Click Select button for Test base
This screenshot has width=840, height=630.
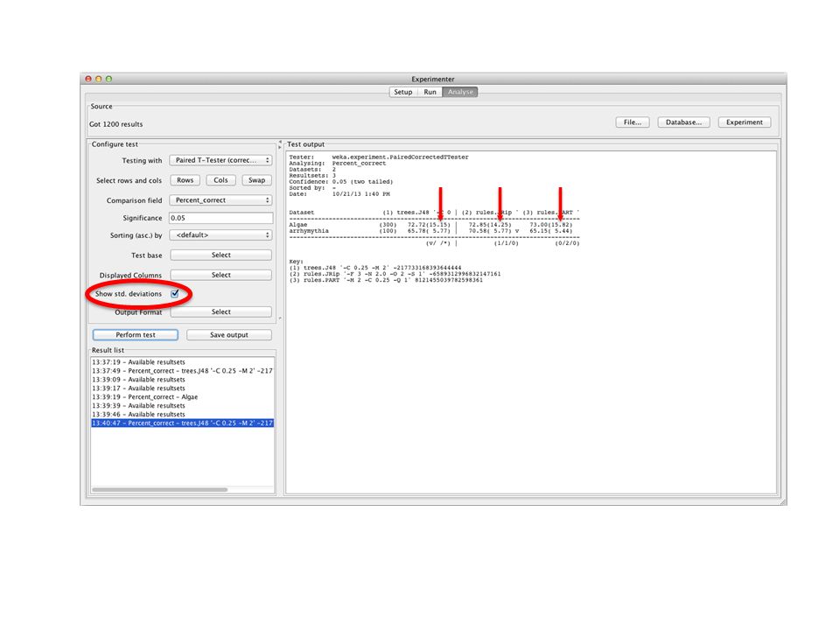click(x=220, y=255)
